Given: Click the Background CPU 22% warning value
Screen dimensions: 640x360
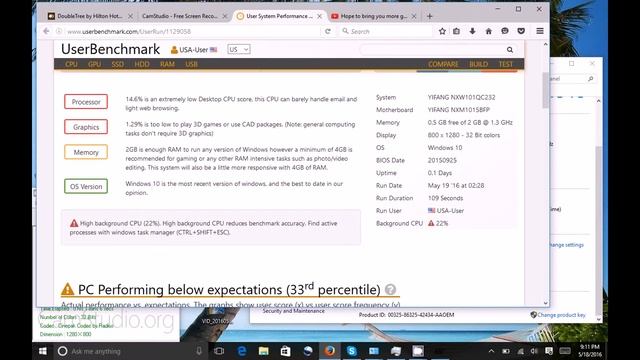Looking at the screenshot, I should tap(438, 223).
